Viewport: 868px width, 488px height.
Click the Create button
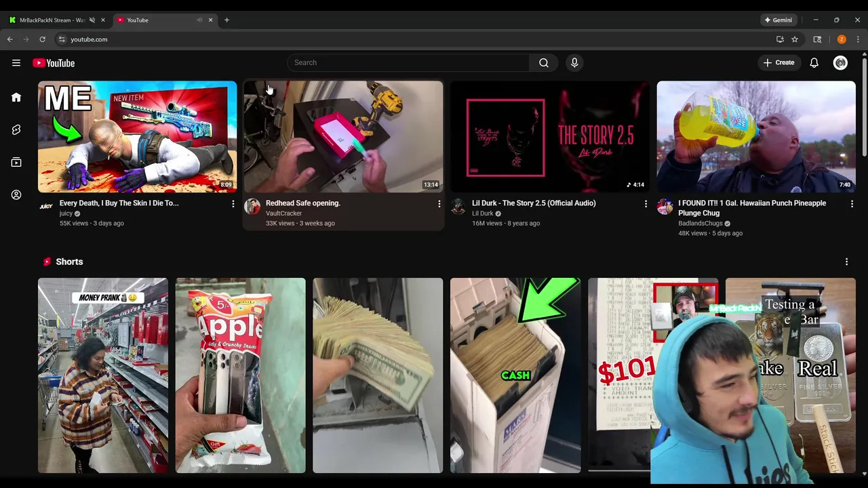pyautogui.click(x=778, y=63)
